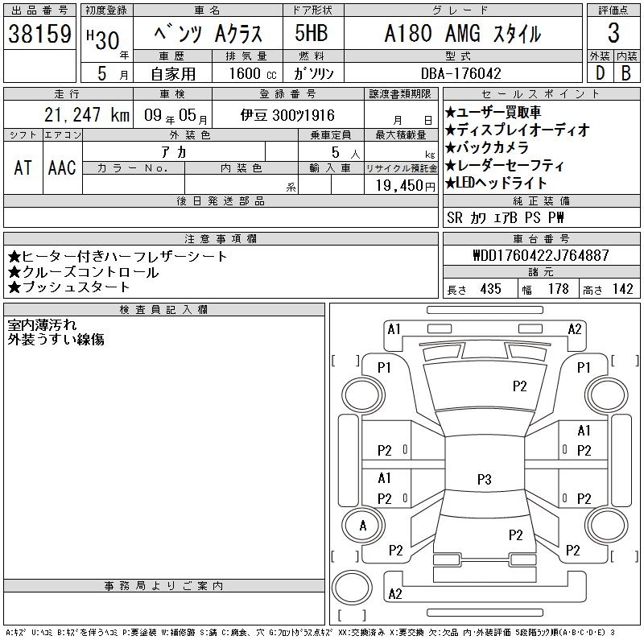Select the セールスポイント section header

(541, 94)
